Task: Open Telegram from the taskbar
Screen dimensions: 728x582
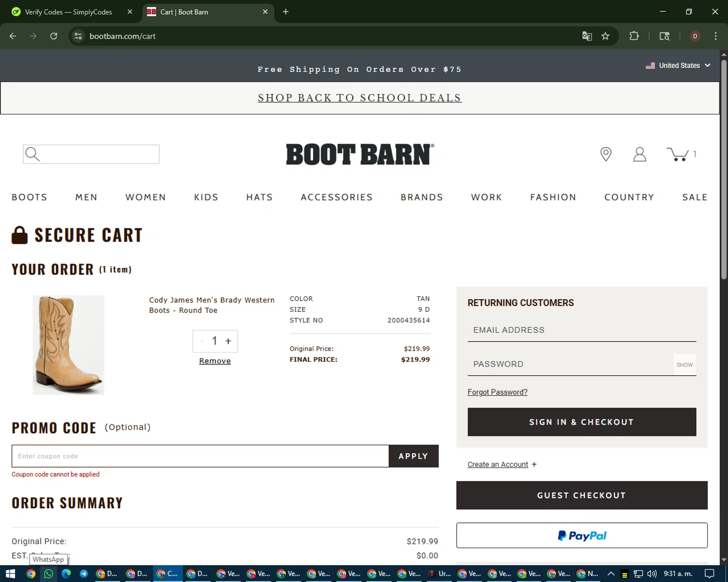Action: point(83,574)
